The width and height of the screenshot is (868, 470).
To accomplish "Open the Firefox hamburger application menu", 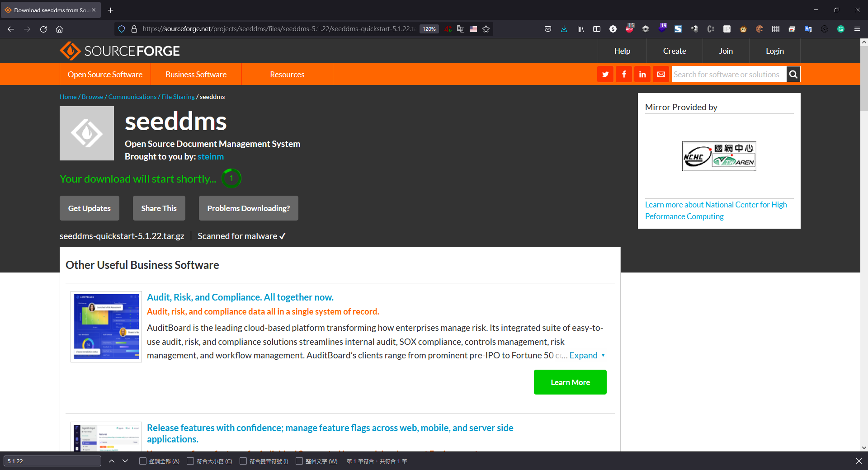I will pos(857,29).
